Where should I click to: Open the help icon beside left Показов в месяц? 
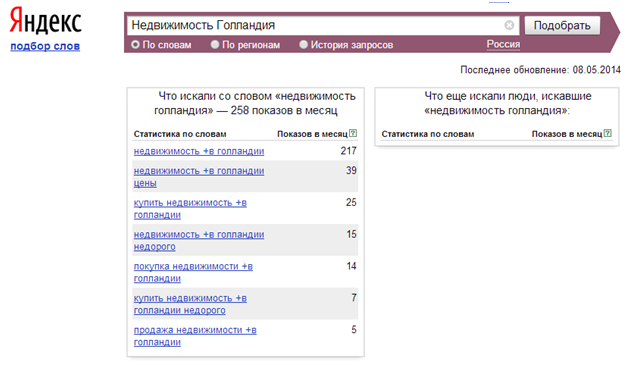click(x=353, y=133)
